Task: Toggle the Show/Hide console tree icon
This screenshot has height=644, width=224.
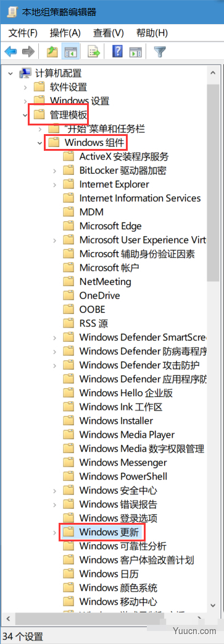Action: [70, 52]
